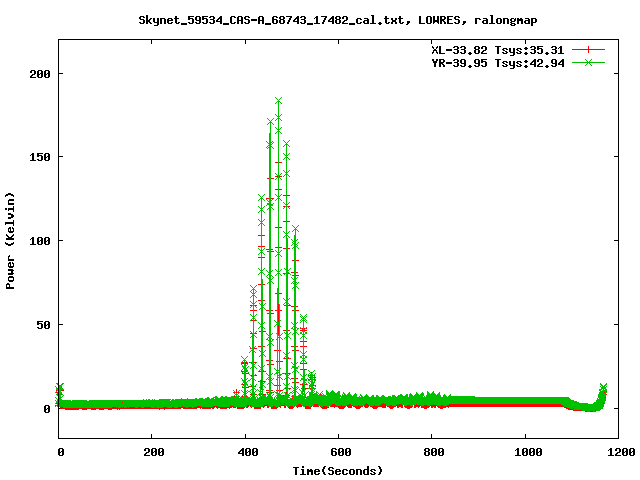Click x-axis tick label '1200'
640x480 pixels.
tap(621, 452)
